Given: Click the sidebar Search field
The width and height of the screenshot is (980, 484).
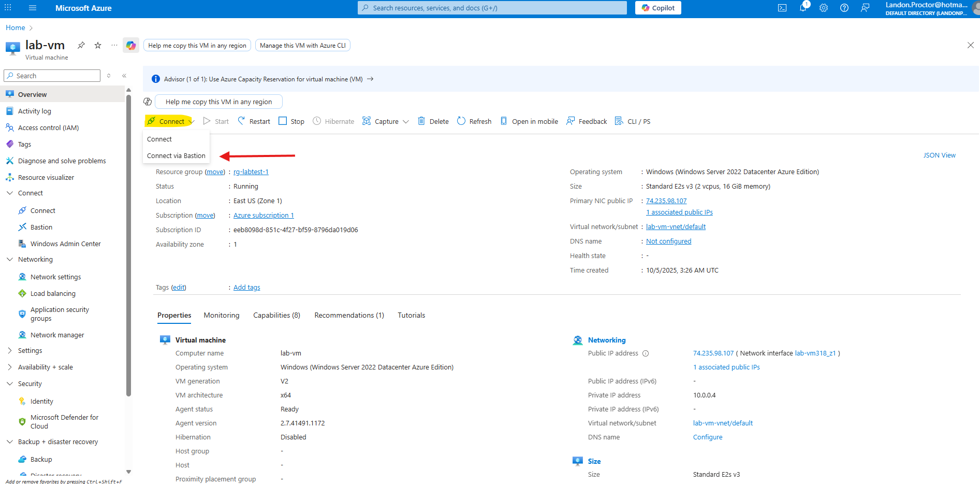Looking at the screenshot, I should click(x=52, y=76).
